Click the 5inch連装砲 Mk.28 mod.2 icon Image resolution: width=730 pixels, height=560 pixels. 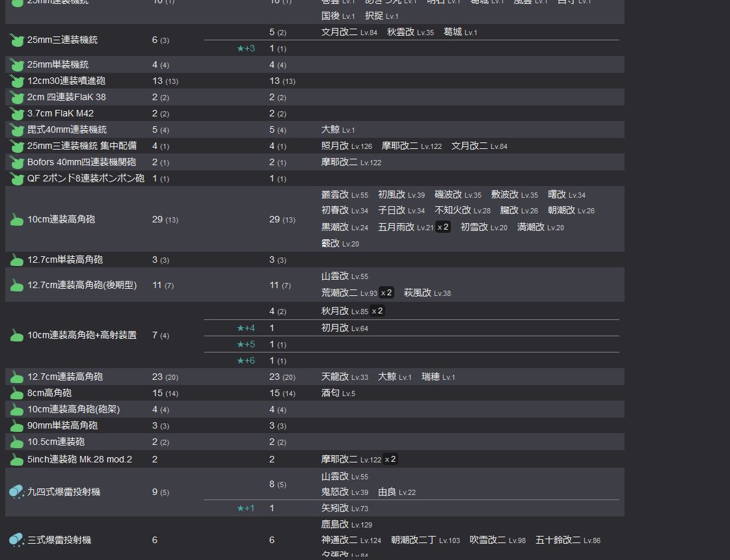click(17, 459)
